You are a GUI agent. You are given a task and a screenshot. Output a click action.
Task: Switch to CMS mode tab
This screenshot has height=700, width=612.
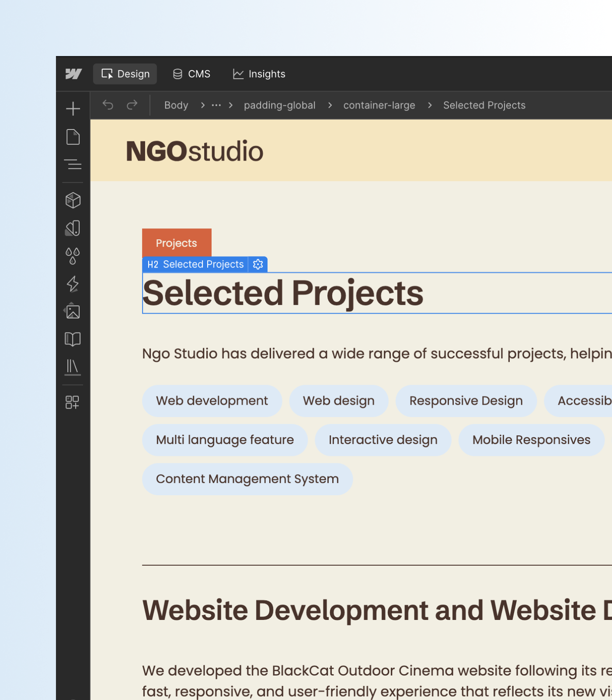click(x=191, y=74)
